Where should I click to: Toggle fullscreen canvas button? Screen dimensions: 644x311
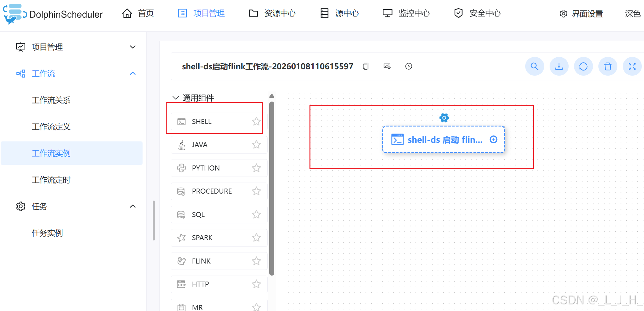632,66
